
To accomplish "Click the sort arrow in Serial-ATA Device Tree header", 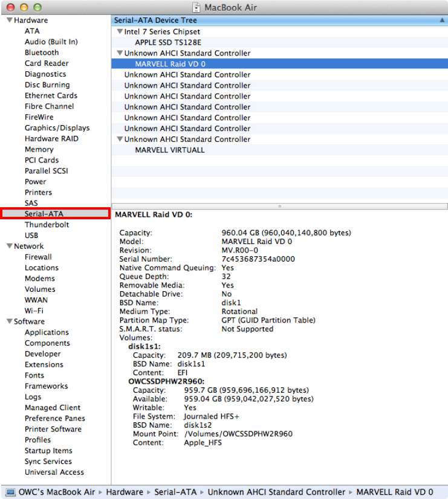I will (x=442, y=20).
